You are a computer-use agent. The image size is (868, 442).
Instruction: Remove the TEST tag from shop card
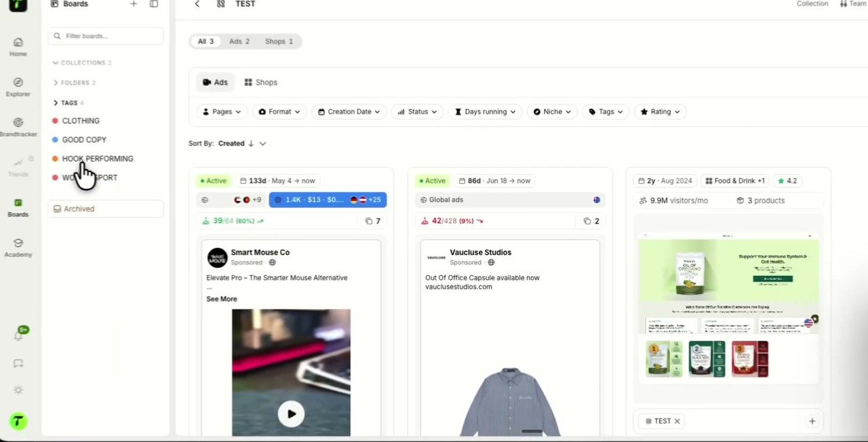coord(677,421)
